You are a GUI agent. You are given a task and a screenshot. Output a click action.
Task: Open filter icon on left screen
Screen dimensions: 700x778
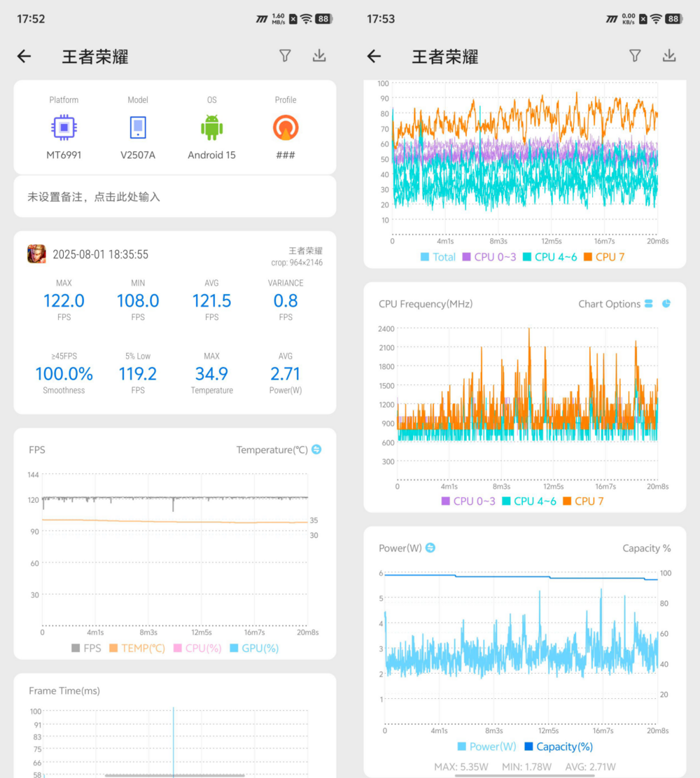(x=285, y=55)
